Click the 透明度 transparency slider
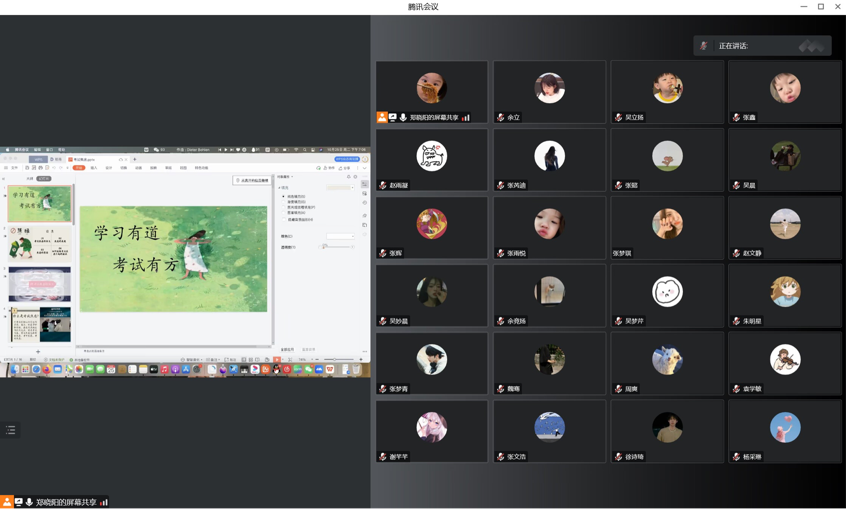 pyautogui.click(x=337, y=247)
